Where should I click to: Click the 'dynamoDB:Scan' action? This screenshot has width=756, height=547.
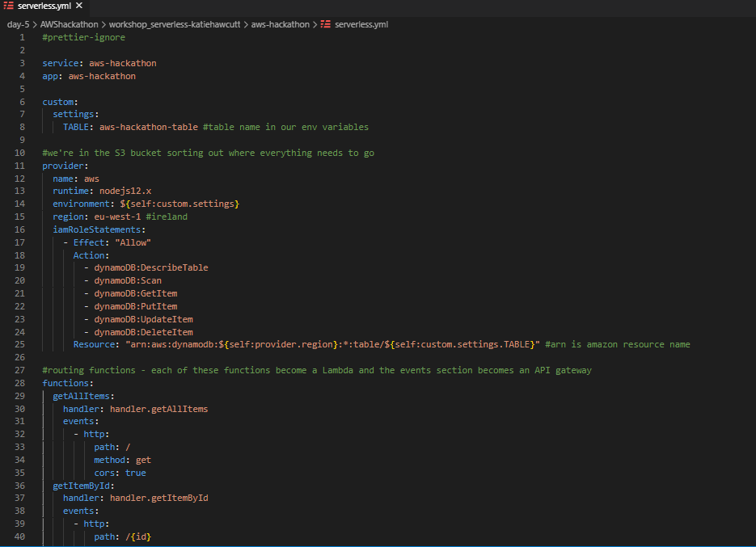point(128,281)
